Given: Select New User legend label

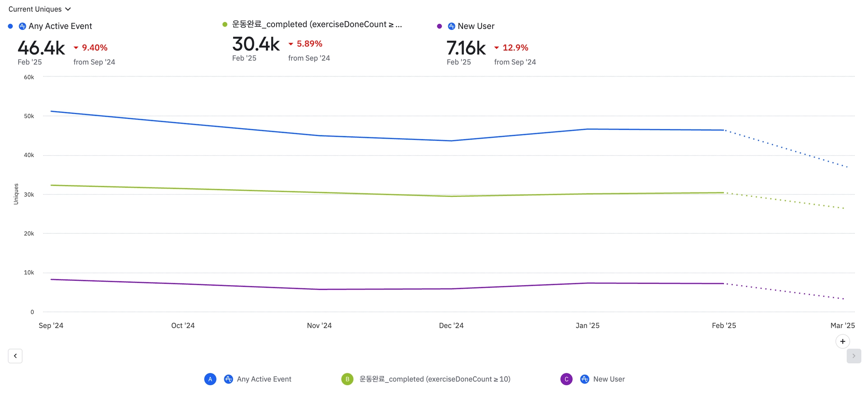Looking at the screenshot, I should [x=609, y=379].
